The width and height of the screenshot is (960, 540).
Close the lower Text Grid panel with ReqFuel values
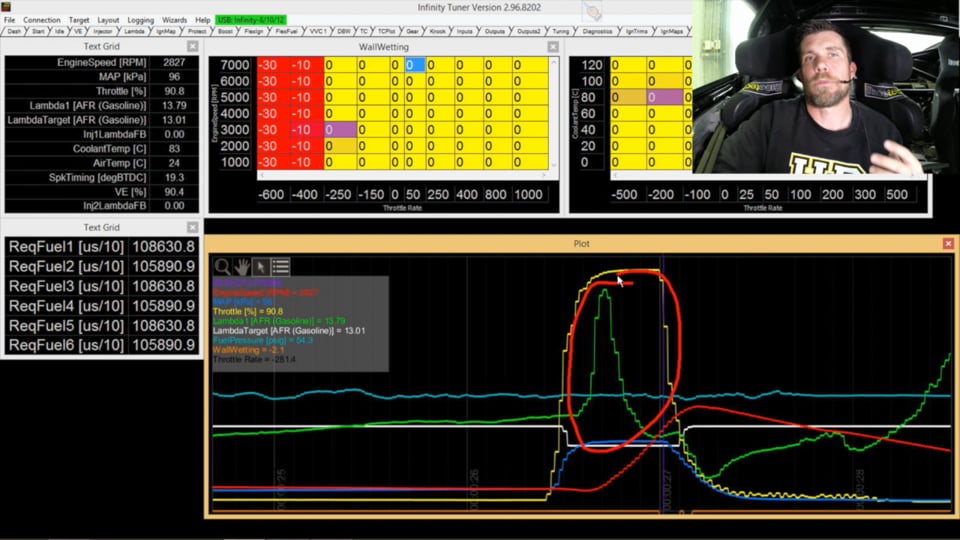(193, 227)
